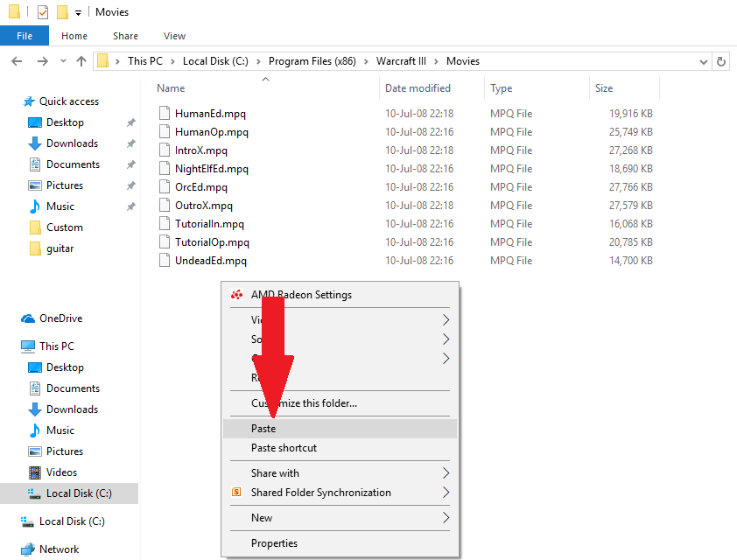Open Desktop under This PC
The width and height of the screenshot is (737, 560).
click(65, 367)
